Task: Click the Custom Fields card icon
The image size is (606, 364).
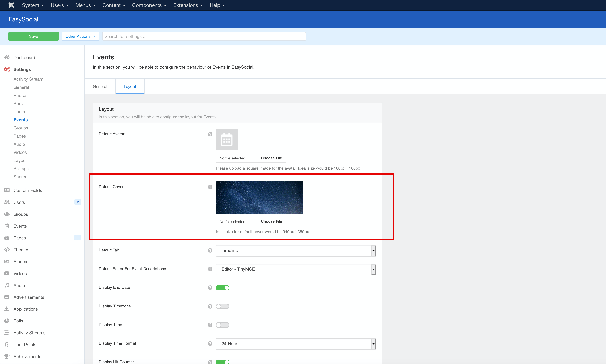Action: pos(7,190)
